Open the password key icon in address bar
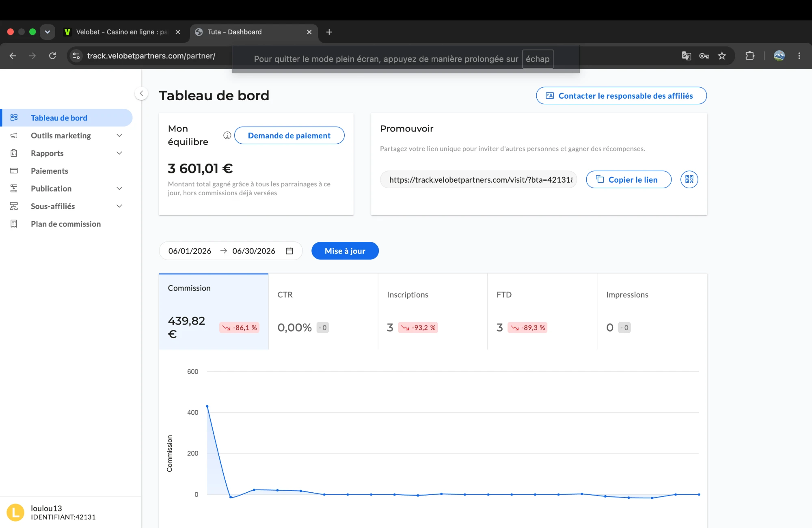 [704, 56]
